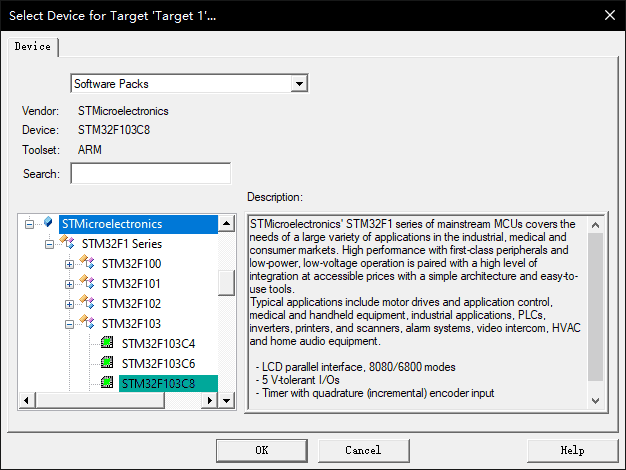This screenshot has width=626, height=470.
Task: Click into the Search input field
Action: click(150, 174)
